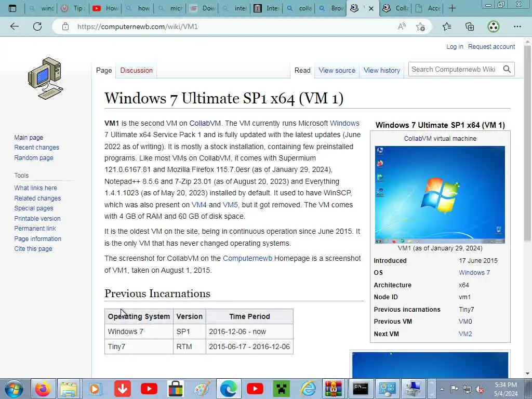Open Edge Settings and more menu
The width and height of the screenshot is (532, 399).
(517, 26)
